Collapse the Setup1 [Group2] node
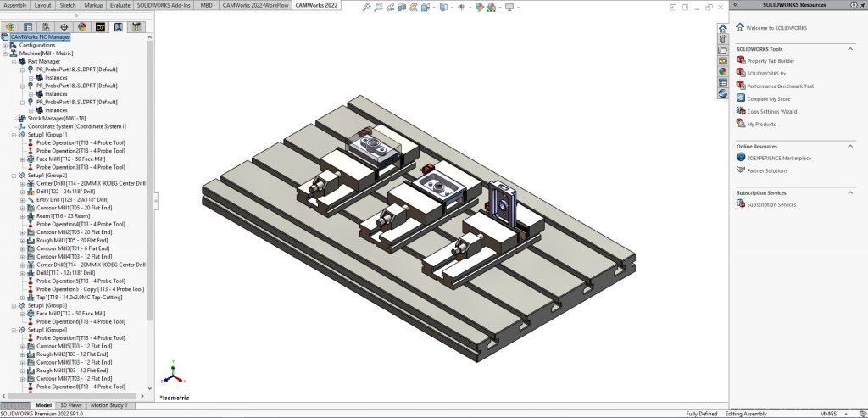 (x=14, y=176)
